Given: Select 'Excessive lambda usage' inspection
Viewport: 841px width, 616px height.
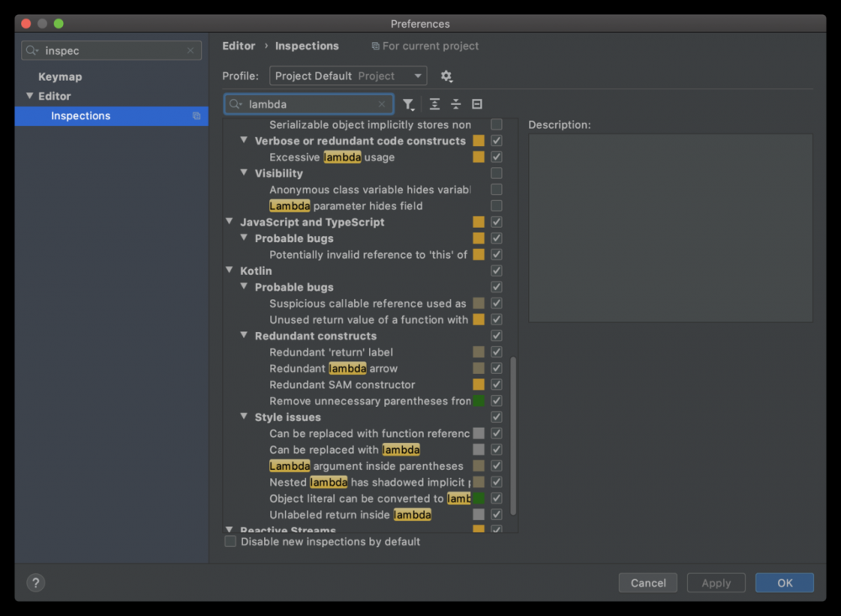Looking at the screenshot, I should 331,157.
